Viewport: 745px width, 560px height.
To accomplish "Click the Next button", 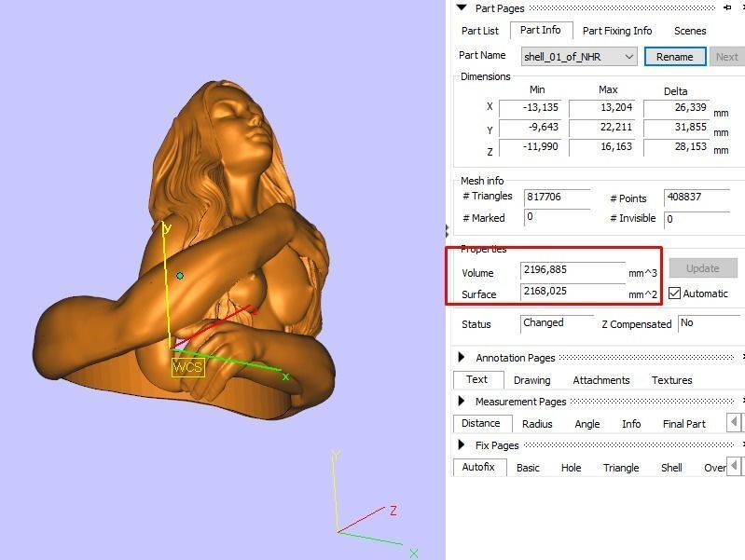I will coord(727,57).
